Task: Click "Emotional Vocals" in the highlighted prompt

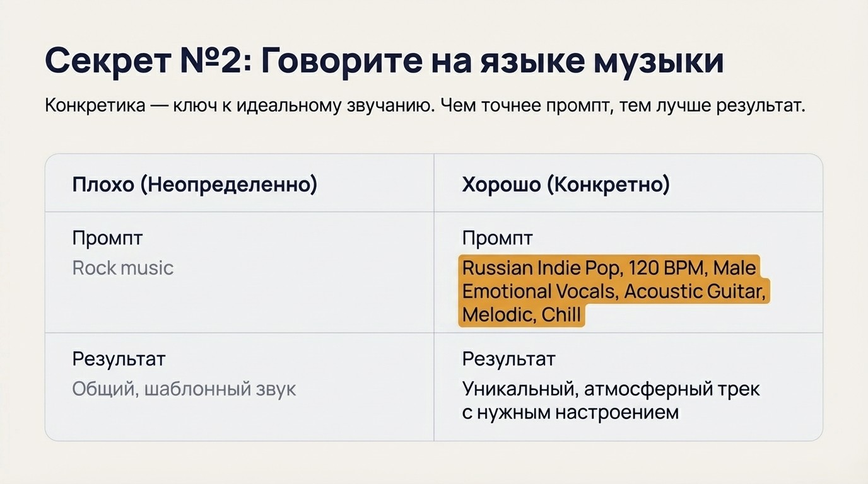Action: pyautogui.click(x=541, y=291)
